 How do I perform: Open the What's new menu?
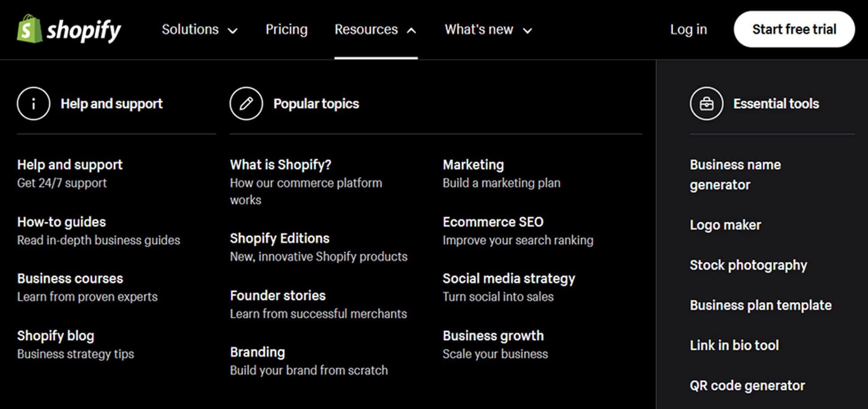(488, 29)
